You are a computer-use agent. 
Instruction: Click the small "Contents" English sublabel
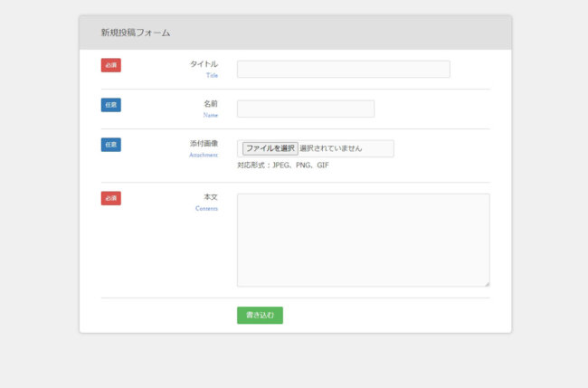click(x=206, y=209)
